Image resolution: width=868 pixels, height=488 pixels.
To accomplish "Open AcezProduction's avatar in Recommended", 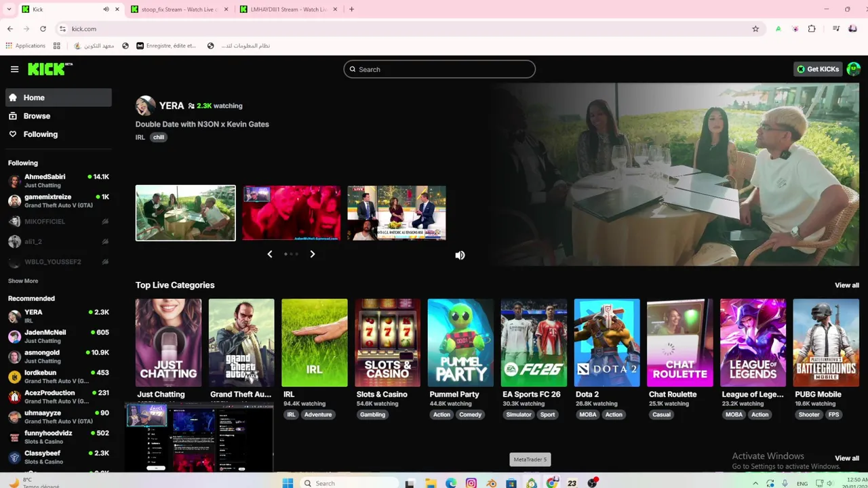I will click(14, 398).
